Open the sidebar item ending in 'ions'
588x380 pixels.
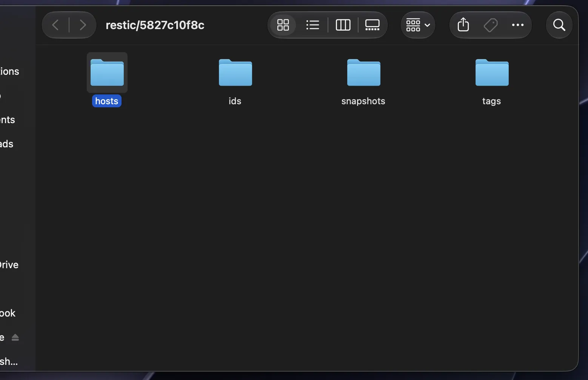pyautogui.click(x=9, y=71)
